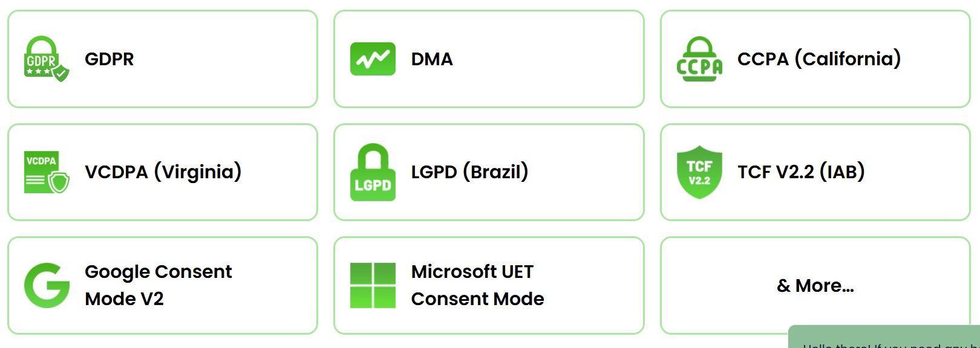
Task: Click the Google G logo icon
Action: [47, 285]
